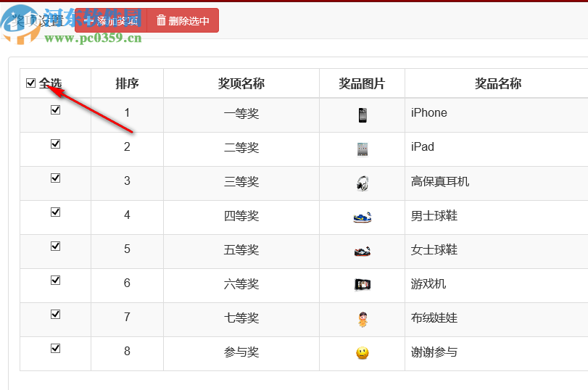Click the red sneaker image for 女士球鞋
This screenshot has height=390, width=588.
point(363,252)
